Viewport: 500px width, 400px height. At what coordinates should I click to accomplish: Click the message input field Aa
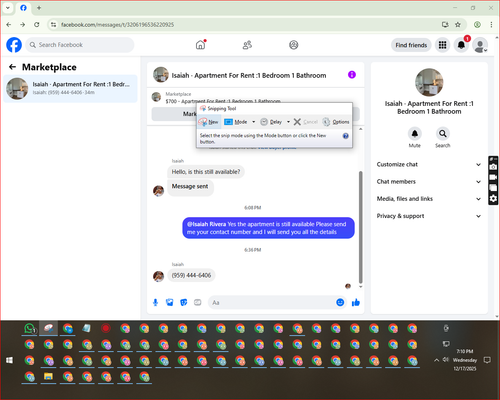[x=272, y=302]
